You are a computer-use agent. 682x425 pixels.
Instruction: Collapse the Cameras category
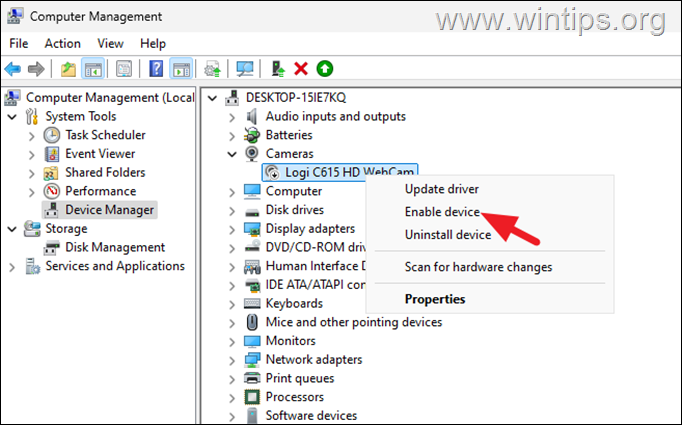tap(232, 154)
